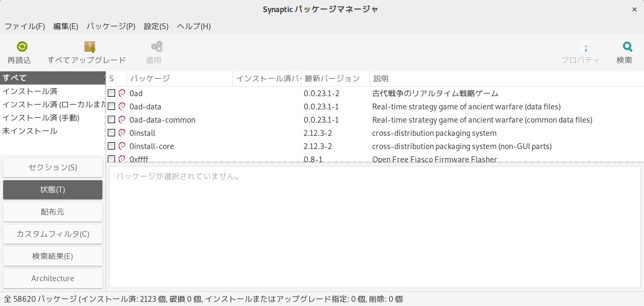Screen dimensions: 644x306
Task: Select package name 0ad-data-common
Action: (162, 120)
